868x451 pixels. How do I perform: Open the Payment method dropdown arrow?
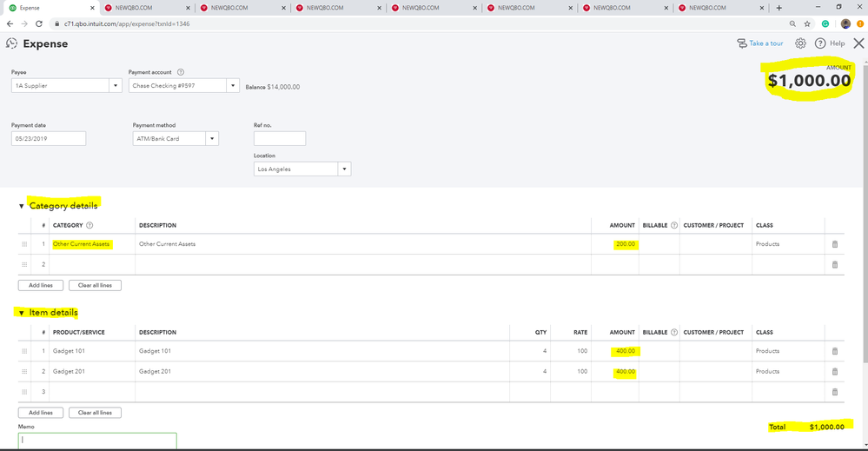click(212, 138)
